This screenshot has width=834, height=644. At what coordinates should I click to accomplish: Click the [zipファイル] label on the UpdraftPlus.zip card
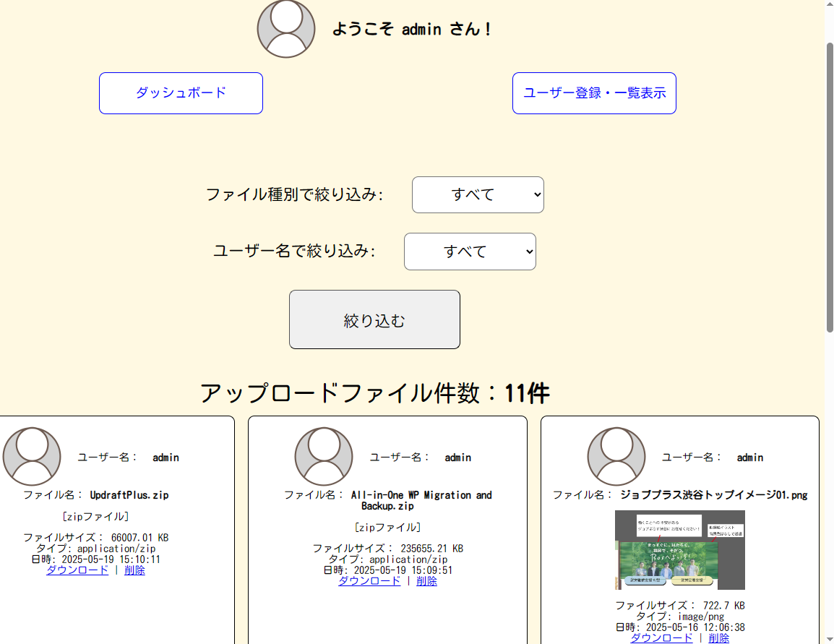click(95, 516)
